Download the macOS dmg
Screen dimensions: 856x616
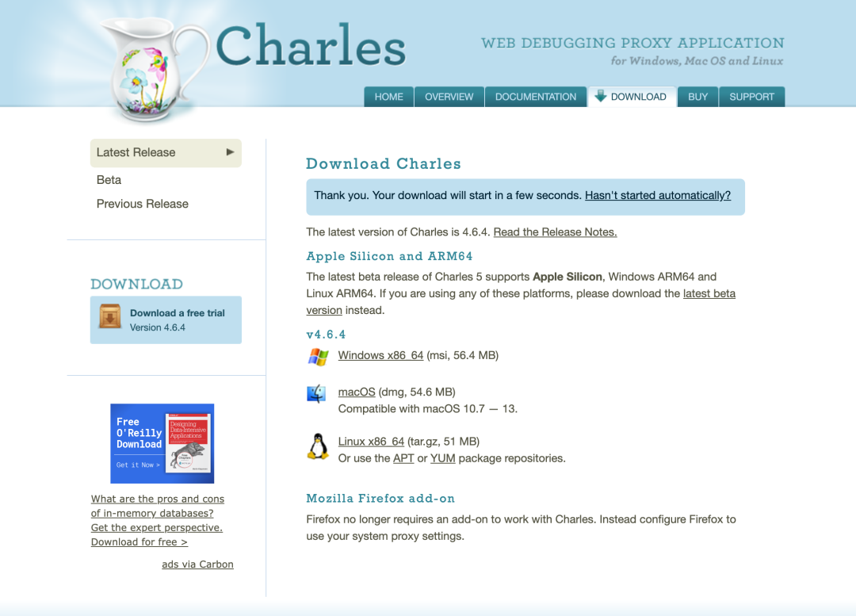tap(357, 392)
